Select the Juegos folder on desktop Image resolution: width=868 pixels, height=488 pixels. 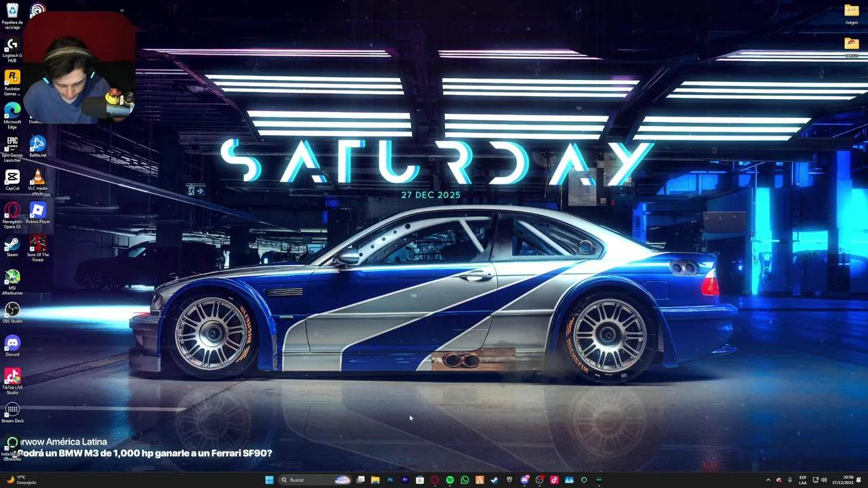852,14
